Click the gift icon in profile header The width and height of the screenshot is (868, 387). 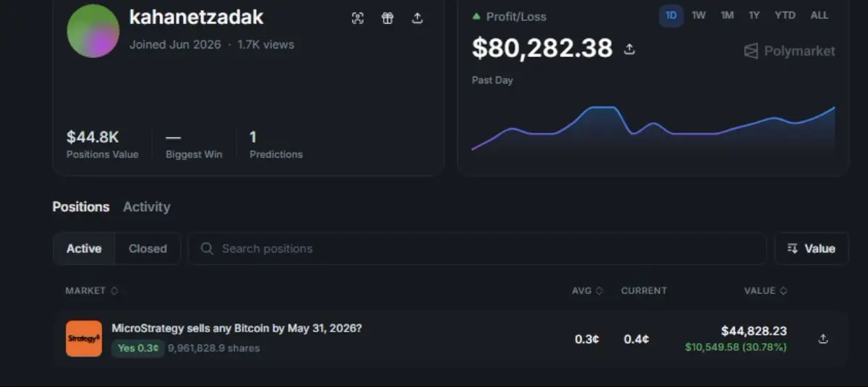tap(387, 18)
